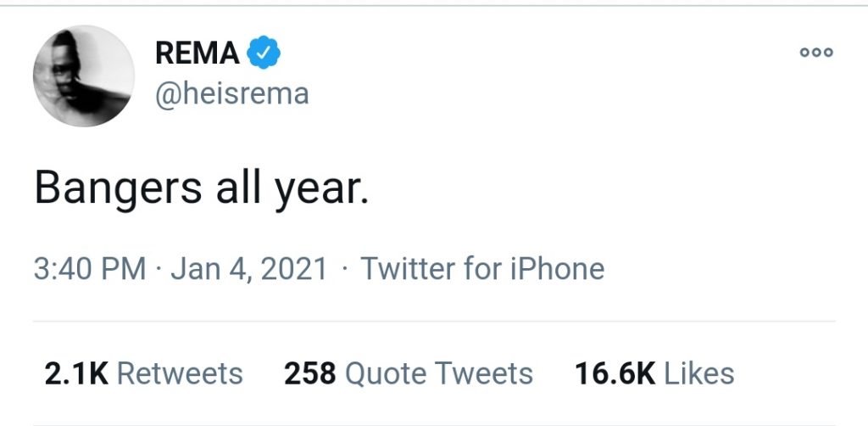Click the 2.1K retweet count number
Screen dimensions: 868x426
tap(75, 373)
